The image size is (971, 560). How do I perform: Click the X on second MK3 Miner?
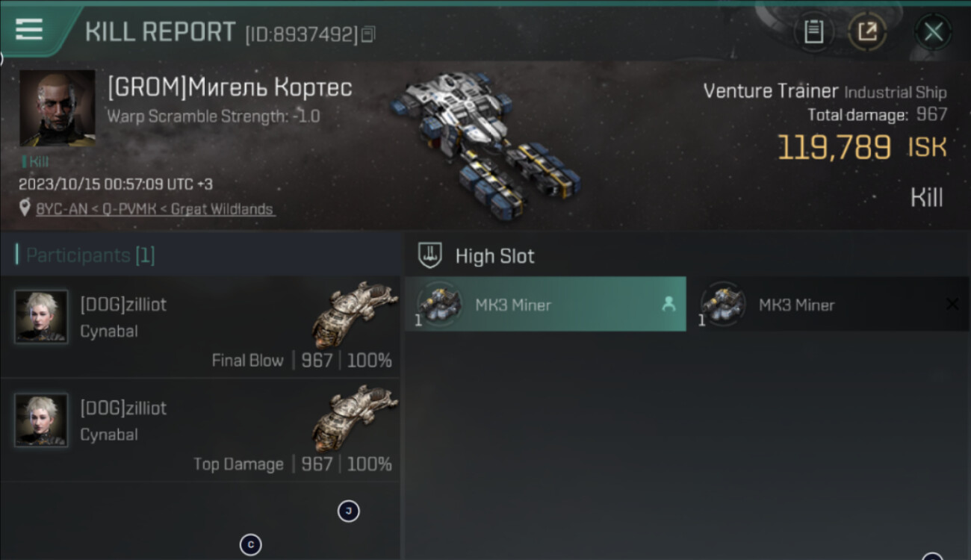pos(952,304)
